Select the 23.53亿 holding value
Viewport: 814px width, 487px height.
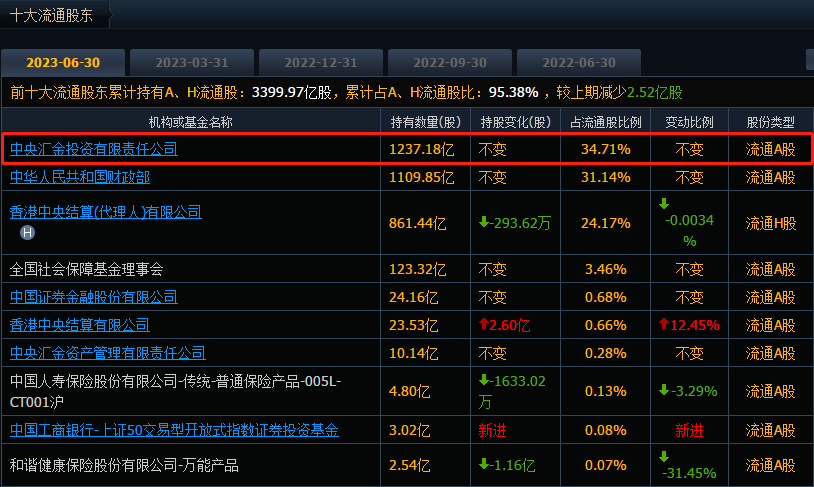(414, 325)
